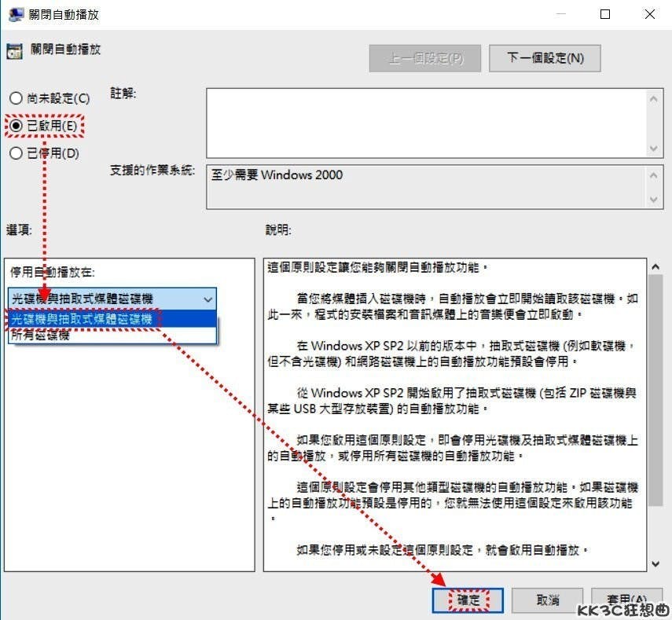Click the policy setting icon beside 關閉自動播放
The width and height of the screenshot is (672, 620).
pyautogui.click(x=15, y=51)
